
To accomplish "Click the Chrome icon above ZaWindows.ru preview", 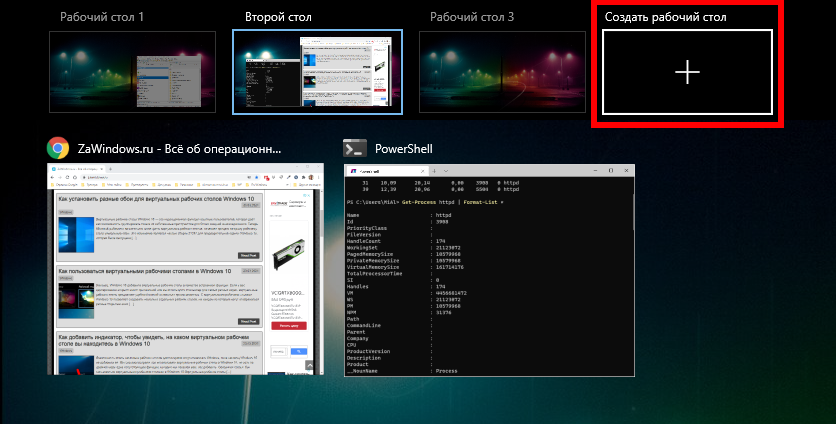I will (x=58, y=148).
